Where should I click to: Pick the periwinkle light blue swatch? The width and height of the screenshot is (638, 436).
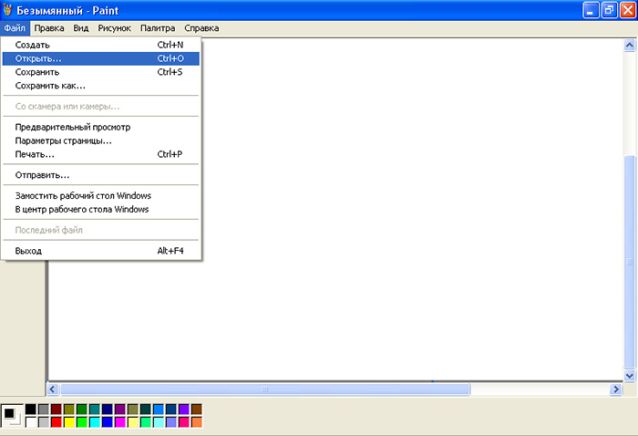[x=171, y=422]
